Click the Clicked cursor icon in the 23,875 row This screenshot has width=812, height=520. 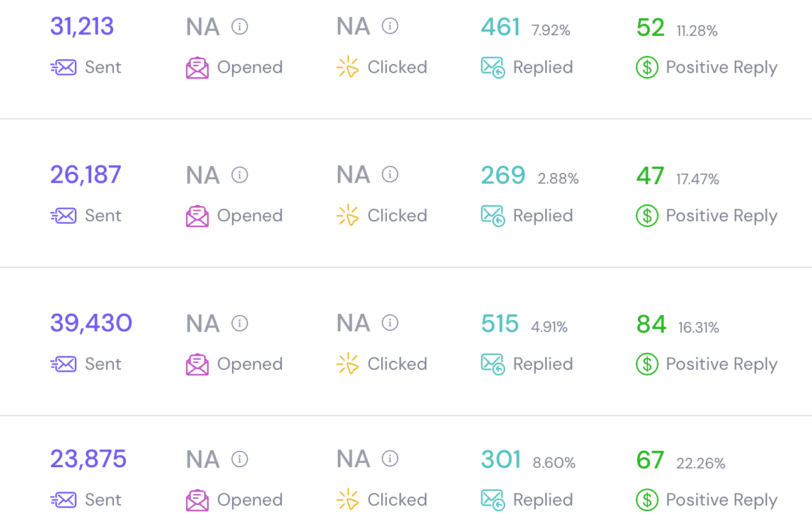347,500
